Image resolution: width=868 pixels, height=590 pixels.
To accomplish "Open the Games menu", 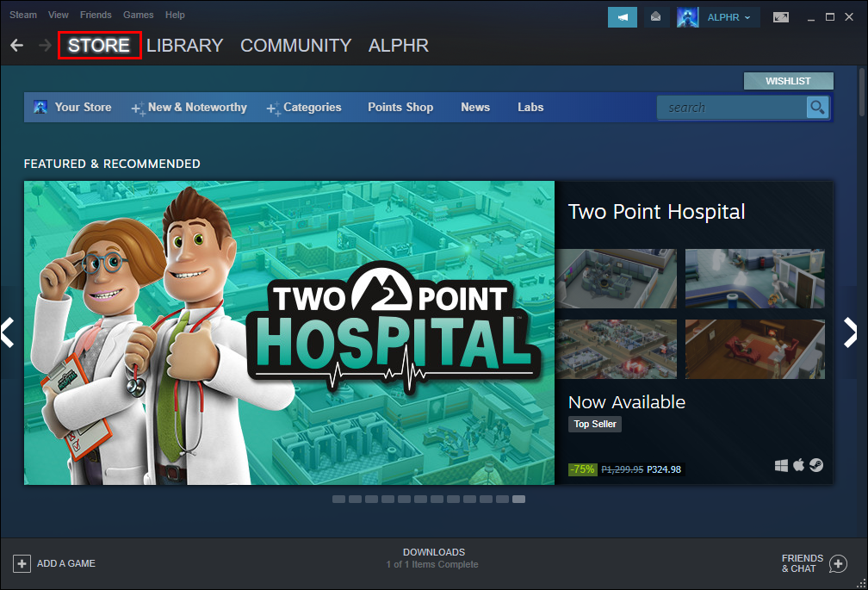I will [139, 15].
